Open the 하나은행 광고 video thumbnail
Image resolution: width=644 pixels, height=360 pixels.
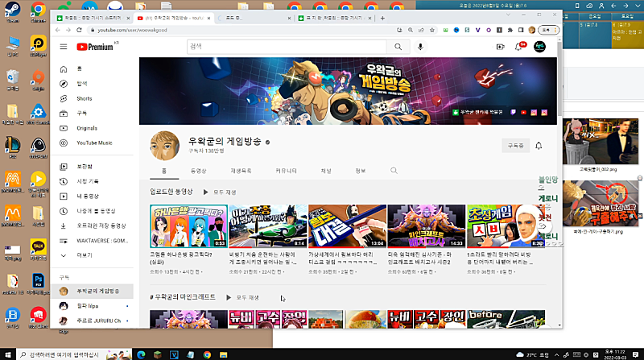coord(188,226)
